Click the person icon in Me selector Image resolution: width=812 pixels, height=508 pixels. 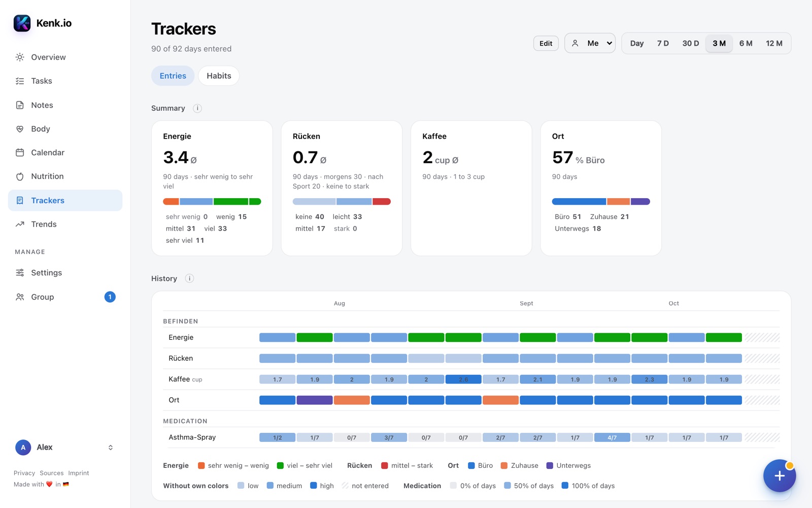(575, 43)
